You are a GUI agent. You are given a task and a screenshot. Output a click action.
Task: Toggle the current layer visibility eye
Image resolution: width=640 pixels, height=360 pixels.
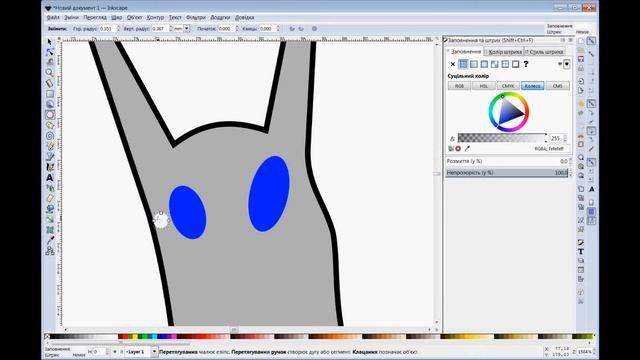(x=114, y=351)
